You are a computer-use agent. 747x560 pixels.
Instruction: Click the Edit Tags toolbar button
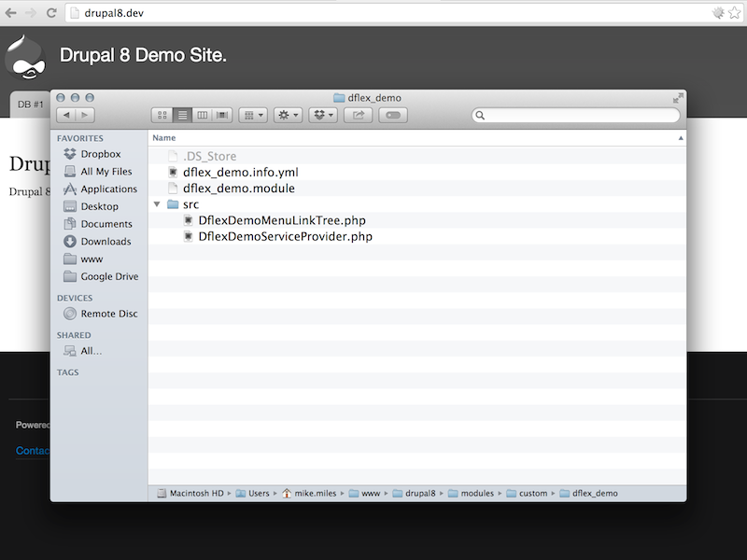[x=392, y=115]
